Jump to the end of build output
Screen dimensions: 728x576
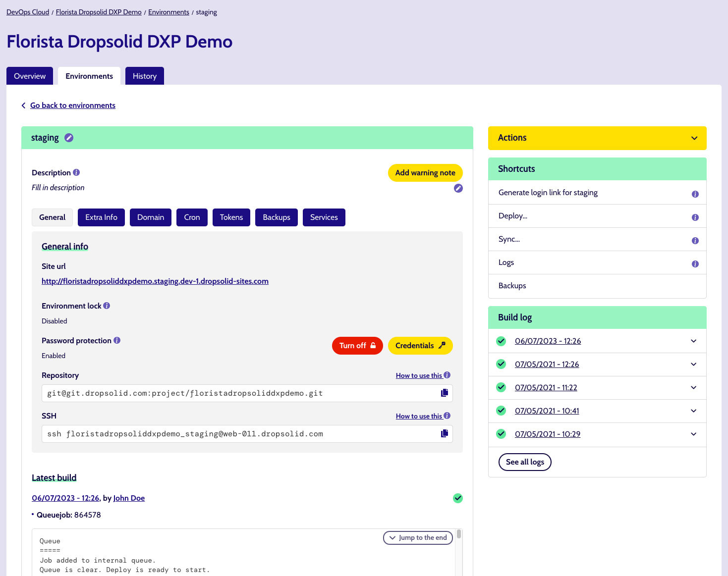click(418, 538)
